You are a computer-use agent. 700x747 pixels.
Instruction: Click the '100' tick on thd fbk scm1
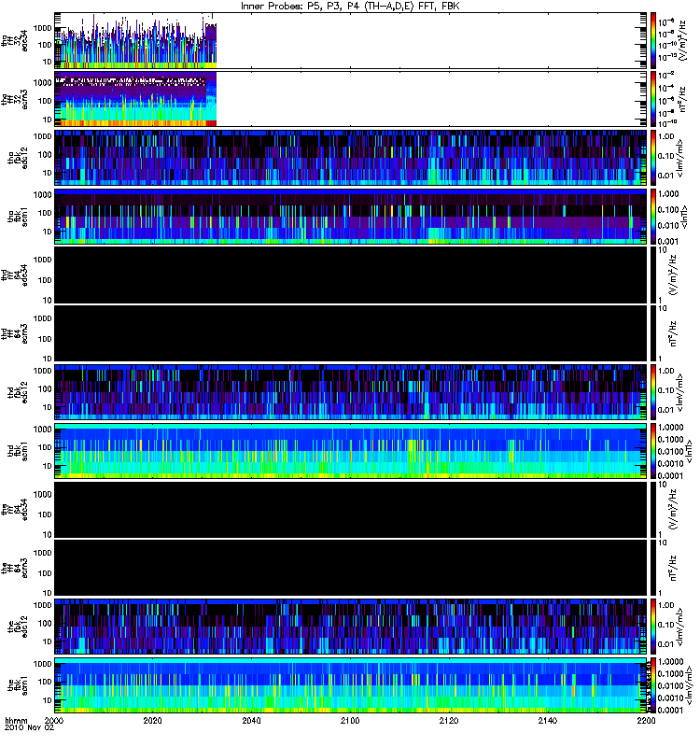click(x=45, y=447)
